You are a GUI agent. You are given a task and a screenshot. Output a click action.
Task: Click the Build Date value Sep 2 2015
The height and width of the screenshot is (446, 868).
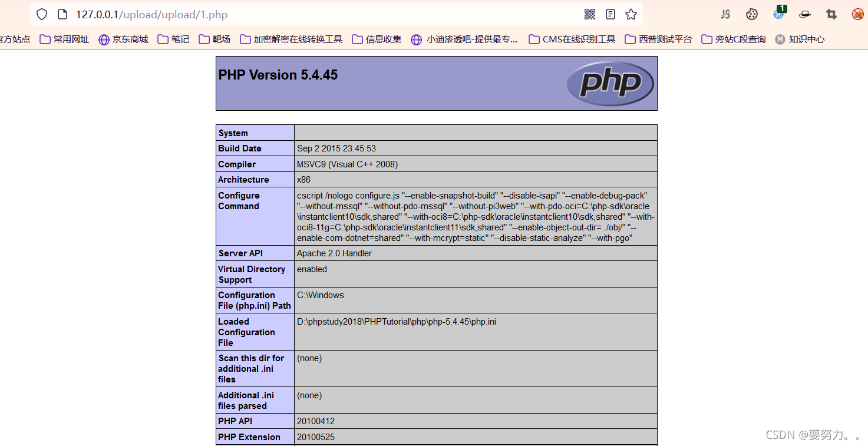[336, 148]
